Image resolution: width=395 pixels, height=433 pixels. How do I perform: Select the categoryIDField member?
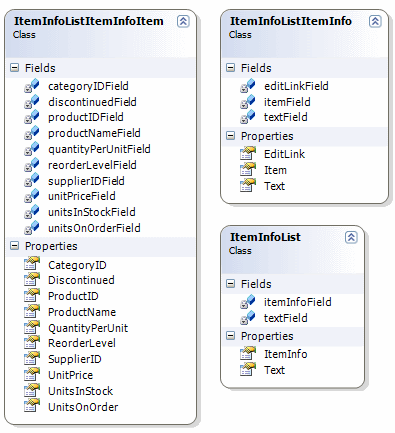click(x=88, y=86)
